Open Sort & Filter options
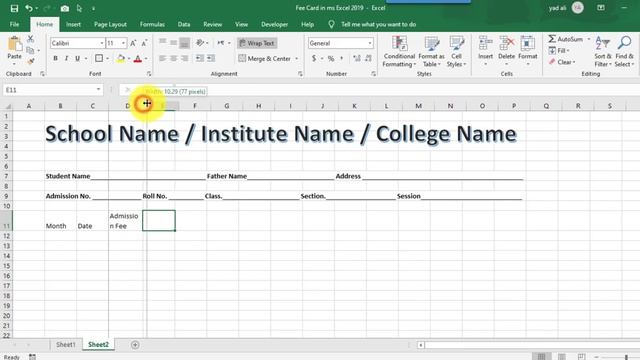The image size is (640, 360). [x=602, y=52]
